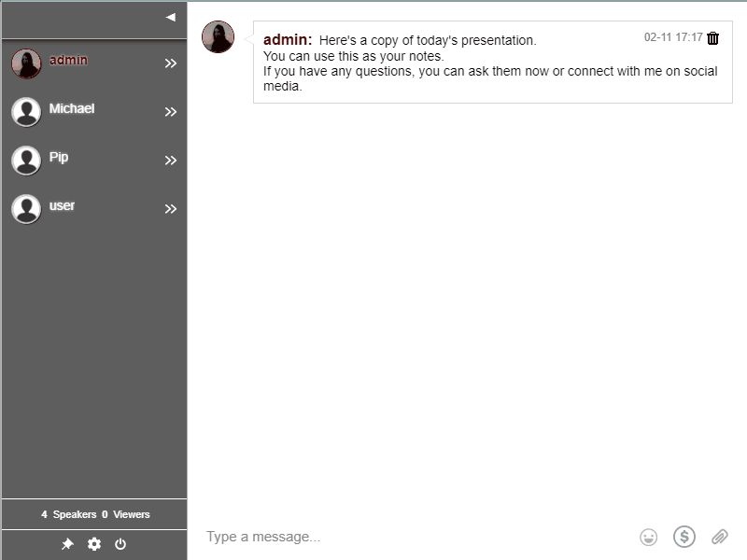Screen dimensions: 747x560
Task: Expand options for admin user
Action: (x=171, y=63)
